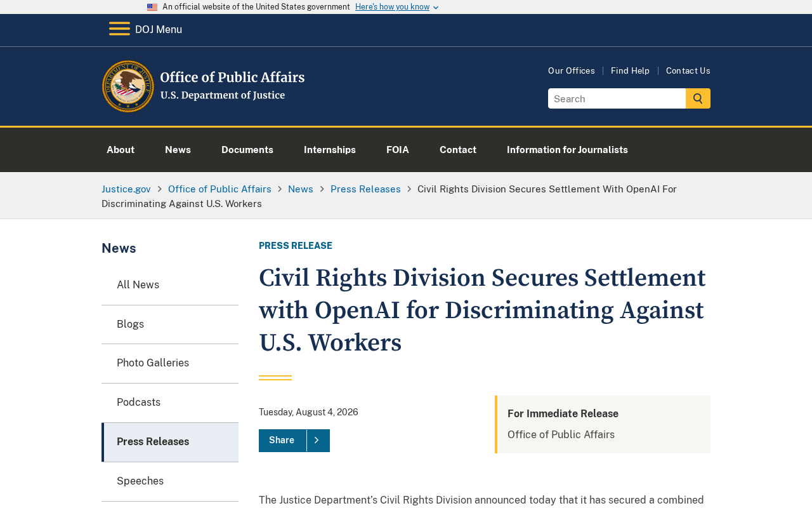Select All News in the sidebar

[170, 285]
